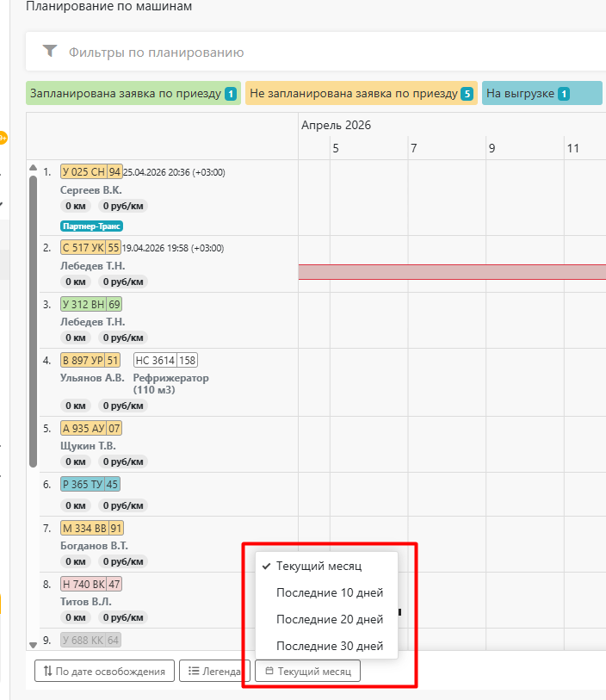Select vehicle plate М 334 ВВ 91

click(x=92, y=529)
